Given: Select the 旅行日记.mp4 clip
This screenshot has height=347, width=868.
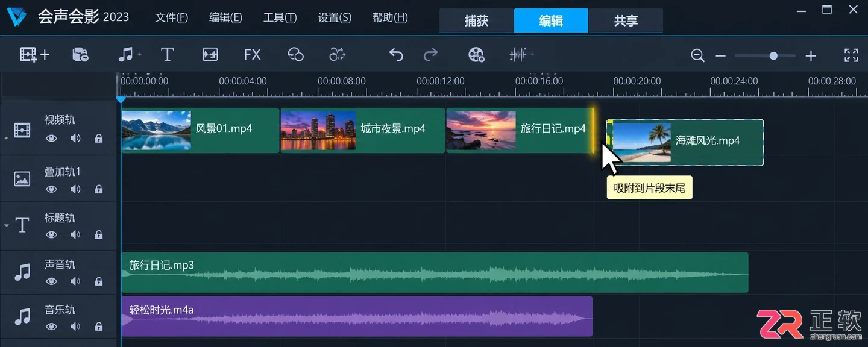Looking at the screenshot, I should 520,130.
